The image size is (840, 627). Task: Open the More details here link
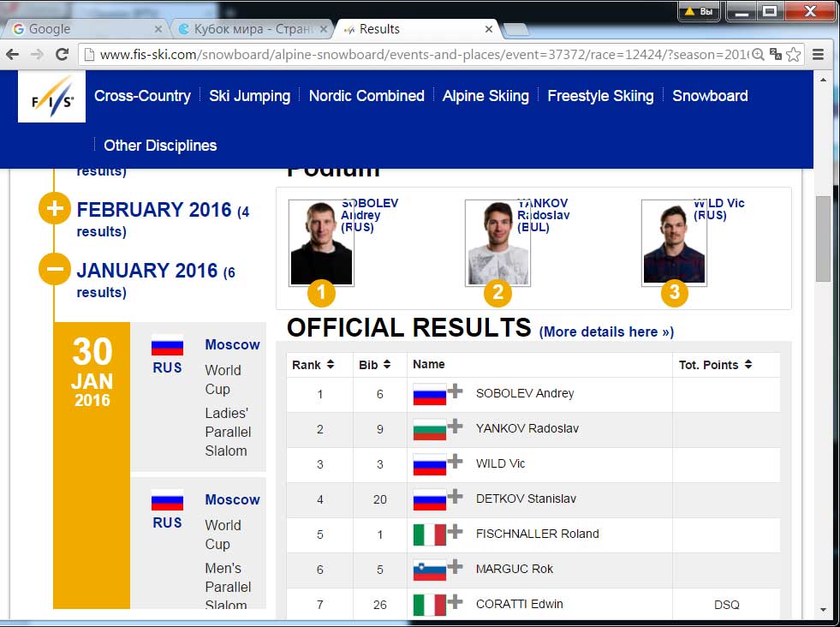(606, 331)
